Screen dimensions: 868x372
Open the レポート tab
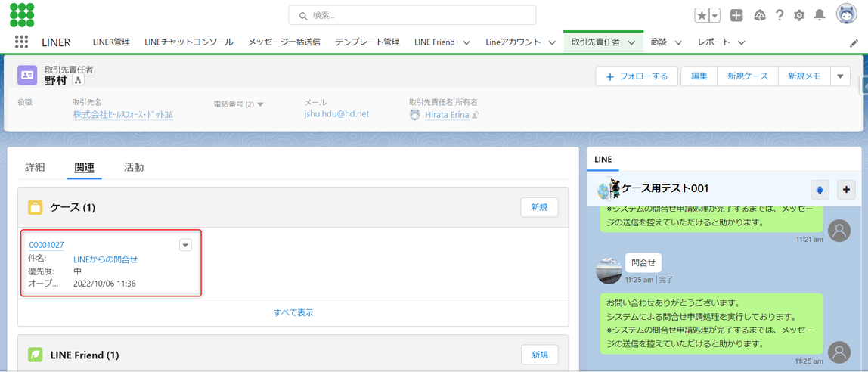pyautogui.click(x=714, y=42)
